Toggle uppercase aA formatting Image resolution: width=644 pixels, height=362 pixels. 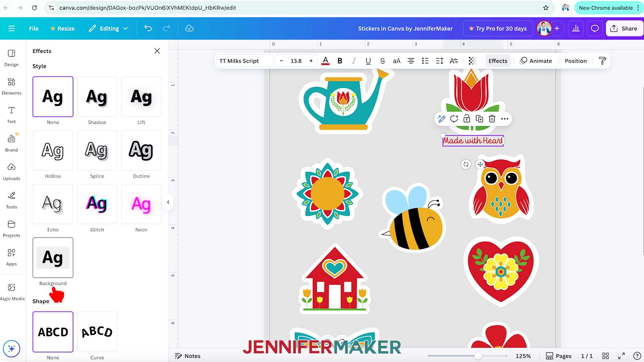pyautogui.click(x=397, y=61)
